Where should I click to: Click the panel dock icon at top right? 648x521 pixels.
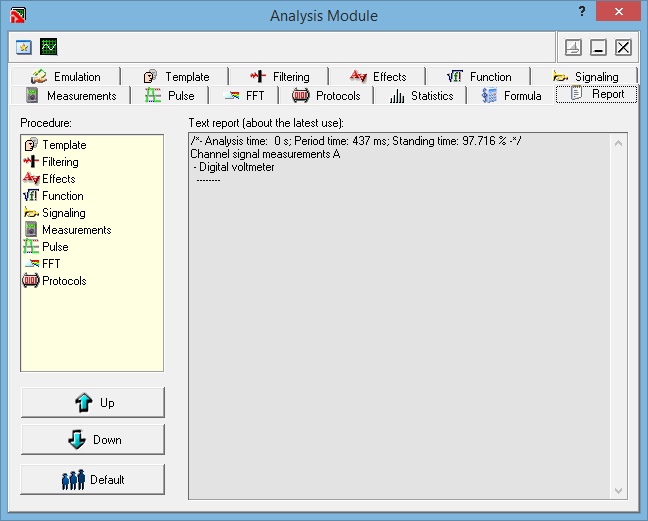tap(573, 47)
